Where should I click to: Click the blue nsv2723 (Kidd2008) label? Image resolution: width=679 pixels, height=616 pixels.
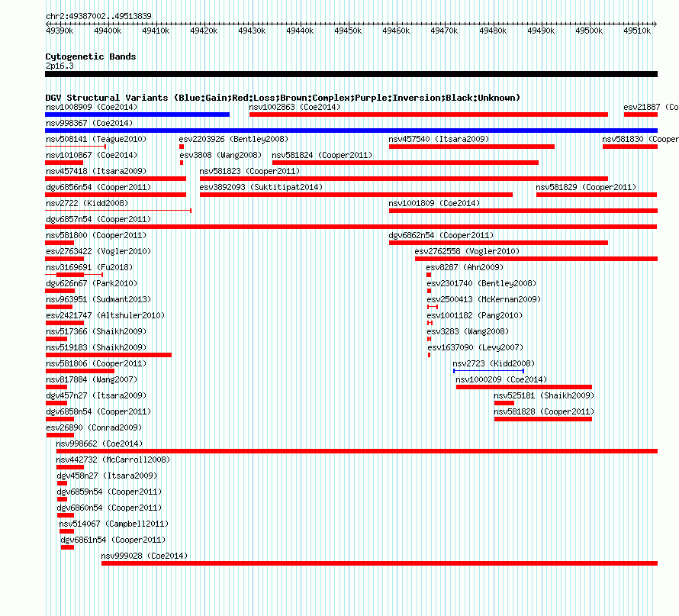click(494, 363)
